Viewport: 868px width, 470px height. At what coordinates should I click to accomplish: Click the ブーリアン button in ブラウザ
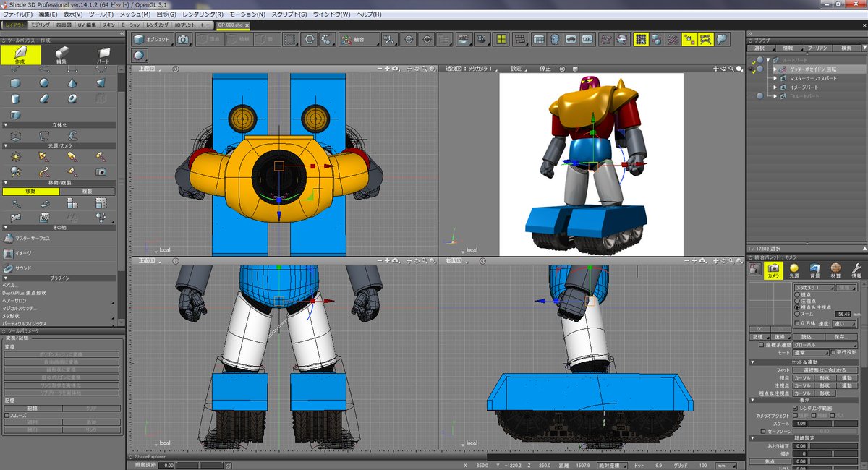pos(817,48)
